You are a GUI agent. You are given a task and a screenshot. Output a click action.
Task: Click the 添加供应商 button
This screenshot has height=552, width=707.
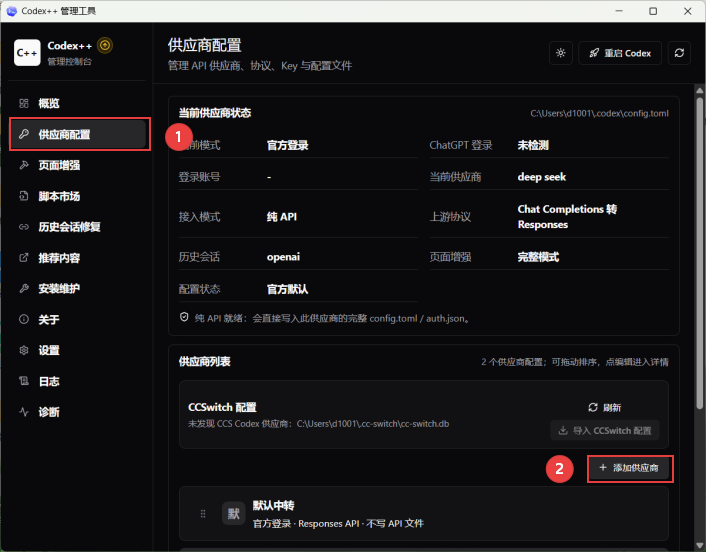(x=629, y=468)
